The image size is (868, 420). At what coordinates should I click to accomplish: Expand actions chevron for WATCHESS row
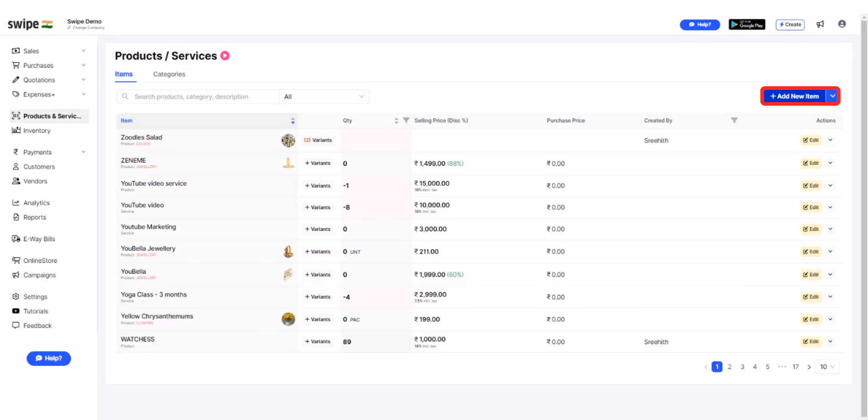[830, 341]
